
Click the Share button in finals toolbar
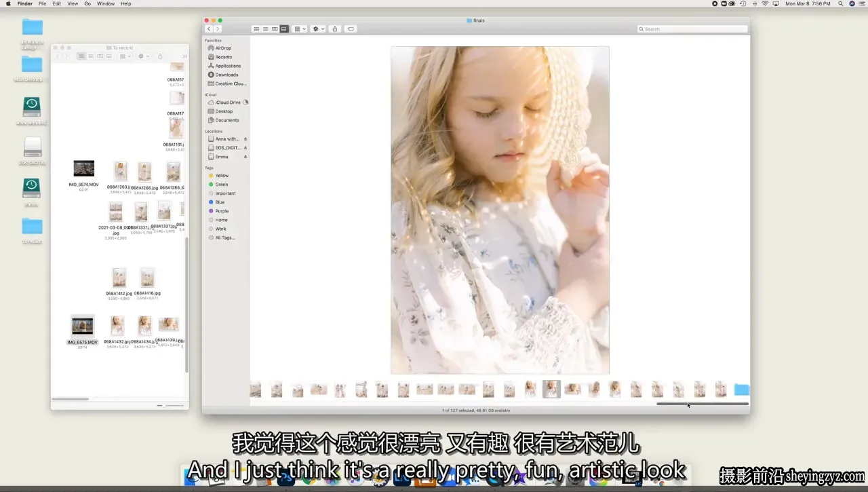tap(335, 29)
